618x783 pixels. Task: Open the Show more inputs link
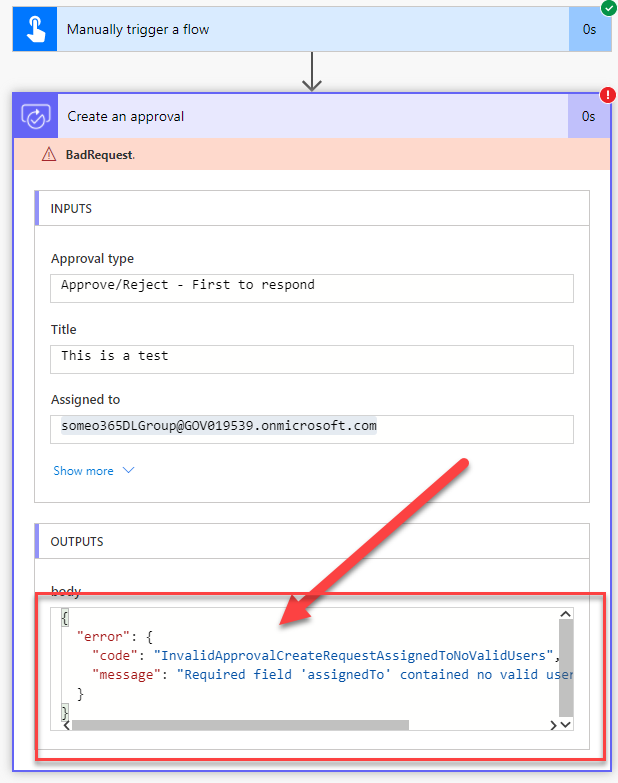pyautogui.click(x=84, y=471)
